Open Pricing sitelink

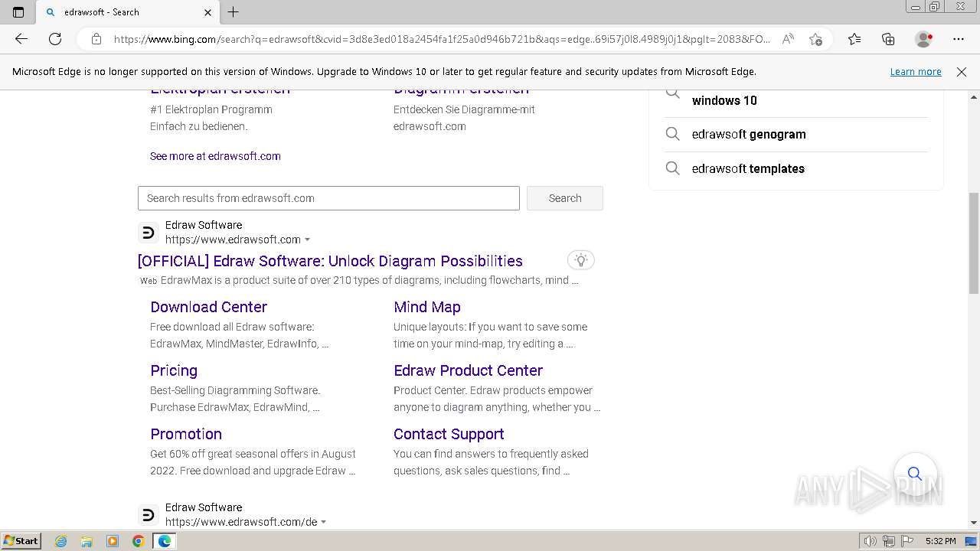174,370
